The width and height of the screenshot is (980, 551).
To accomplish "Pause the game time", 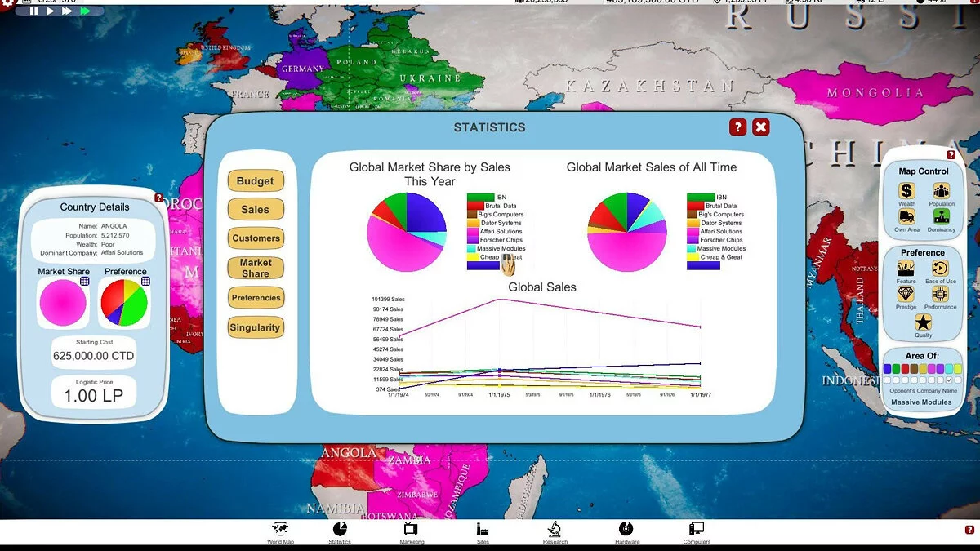I will click(33, 11).
